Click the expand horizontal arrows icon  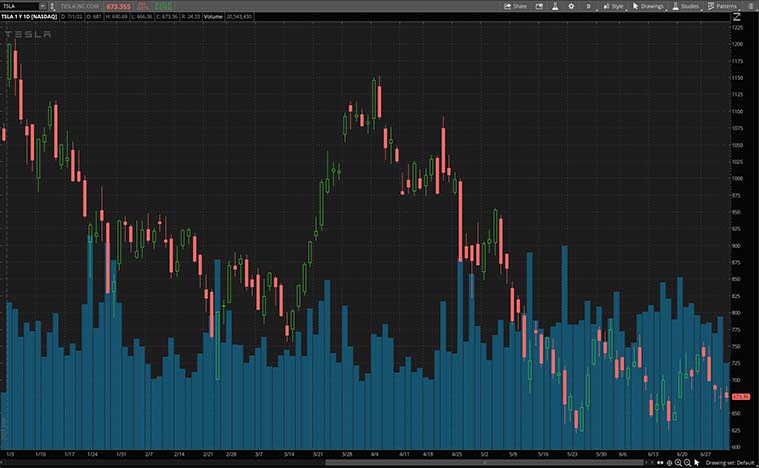(x=660, y=463)
